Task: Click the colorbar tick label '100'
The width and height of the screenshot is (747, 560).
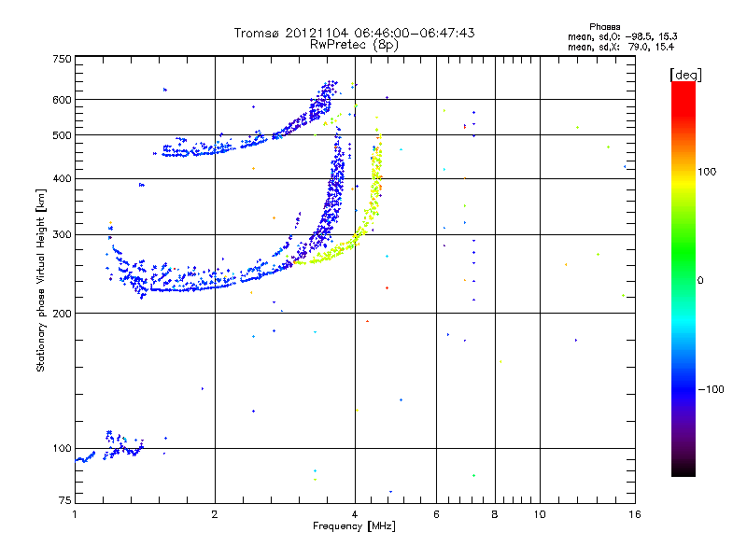Action: [x=707, y=172]
